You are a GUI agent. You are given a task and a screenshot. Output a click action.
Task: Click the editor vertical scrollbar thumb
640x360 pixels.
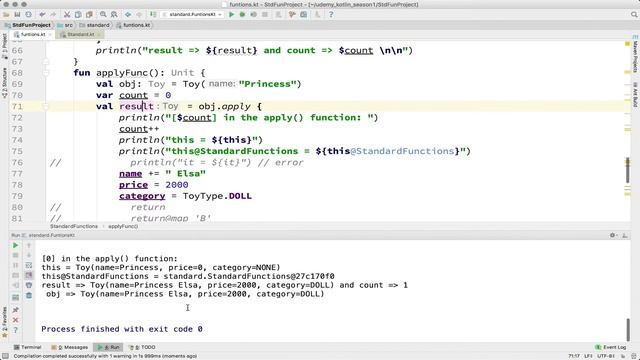point(628,171)
